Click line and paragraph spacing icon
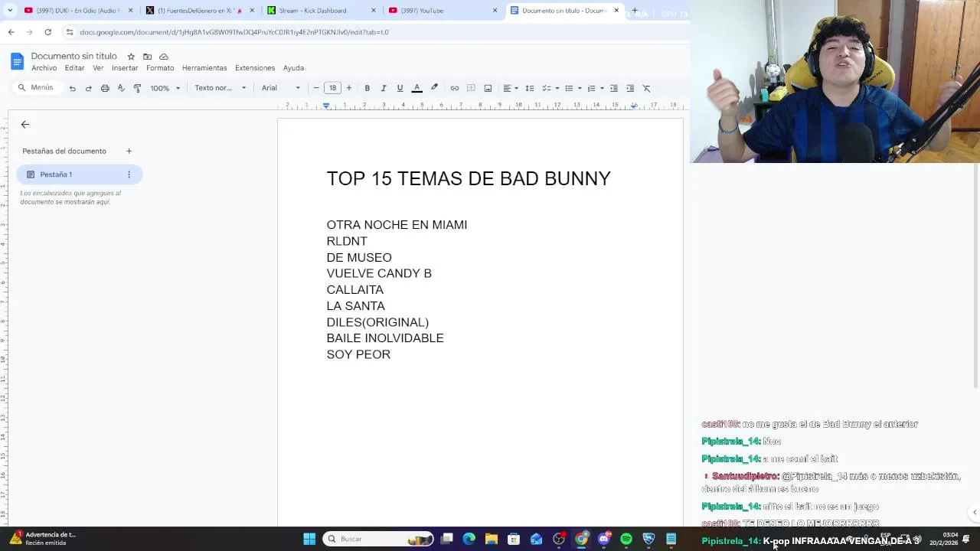 pyautogui.click(x=529, y=88)
